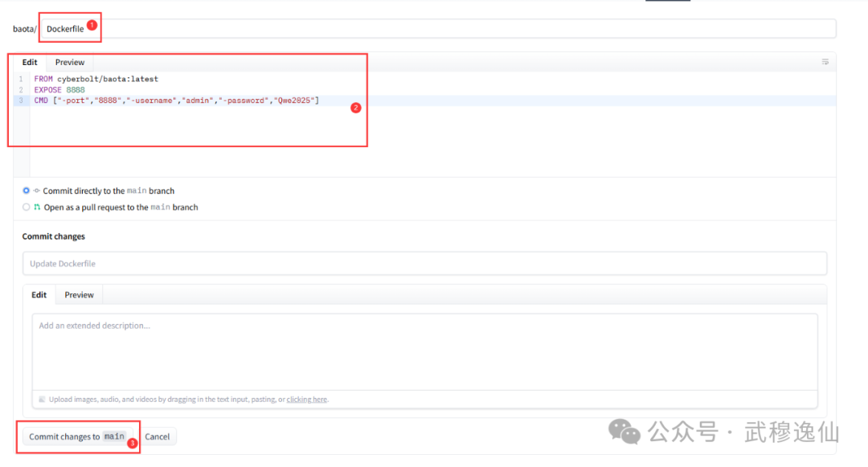Click Commit changes to main button
Image resolution: width=868 pixels, height=467 pixels.
77,436
